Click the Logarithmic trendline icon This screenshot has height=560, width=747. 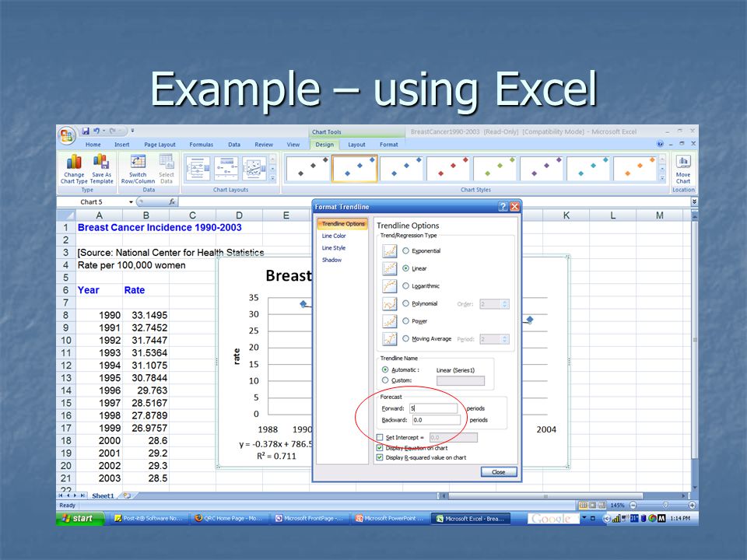click(x=390, y=286)
